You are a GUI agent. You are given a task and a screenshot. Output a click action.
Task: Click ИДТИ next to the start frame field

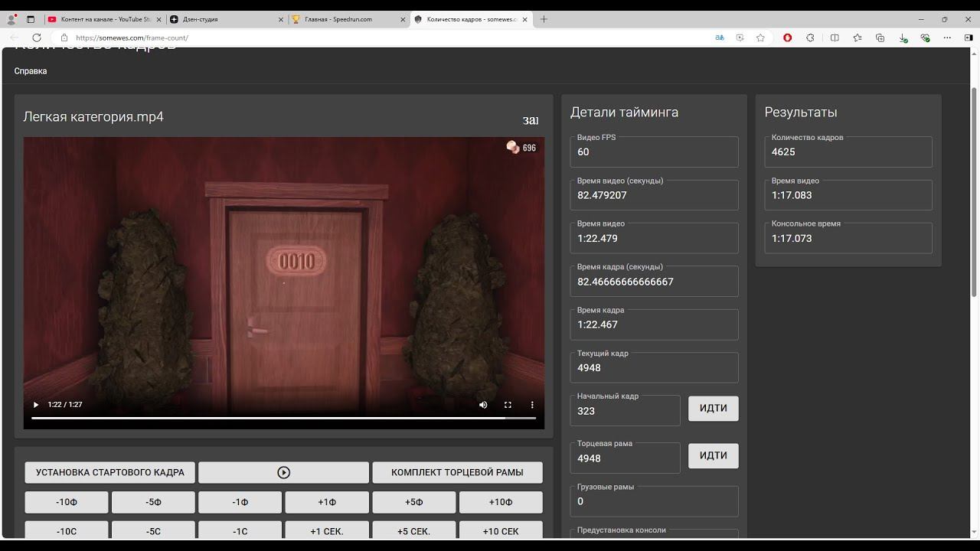[x=713, y=408]
